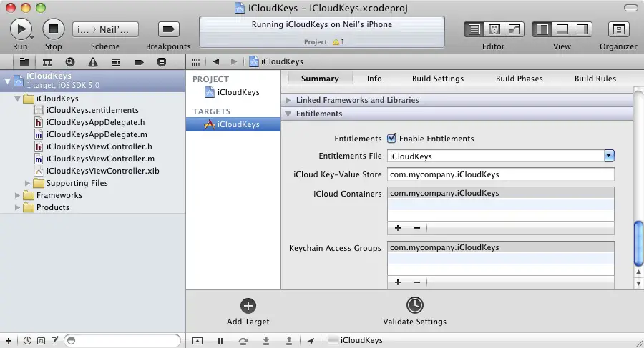Image resolution: width=644 pixels, height=348 pixels.
Task: Click the Run button in toolbar
Action: pyautogui.click(x=21, y=29)
